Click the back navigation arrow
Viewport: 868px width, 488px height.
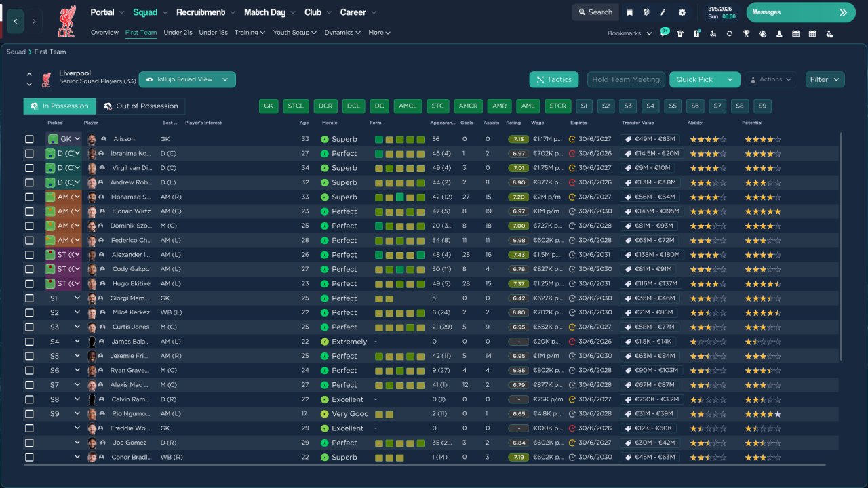point(16,21)
